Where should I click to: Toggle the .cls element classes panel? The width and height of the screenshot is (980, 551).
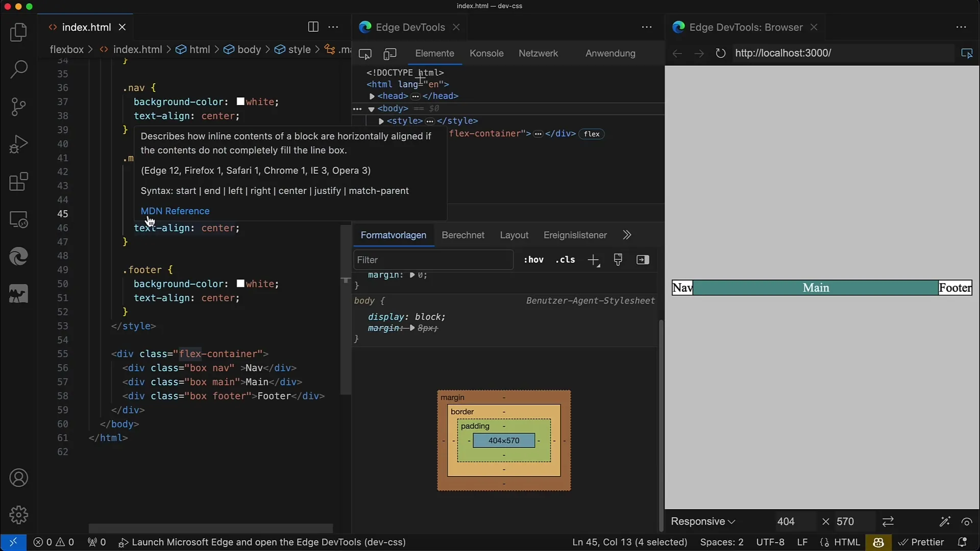[565, 260]
